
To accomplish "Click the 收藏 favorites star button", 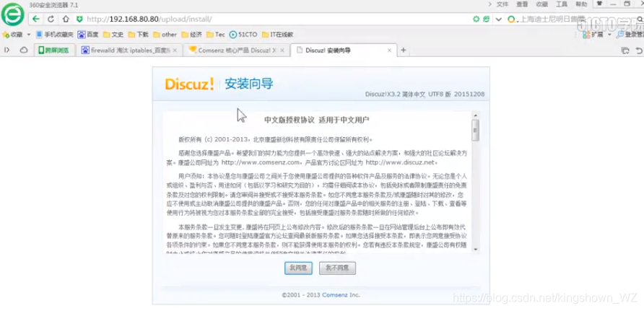I will pos(12,35).
